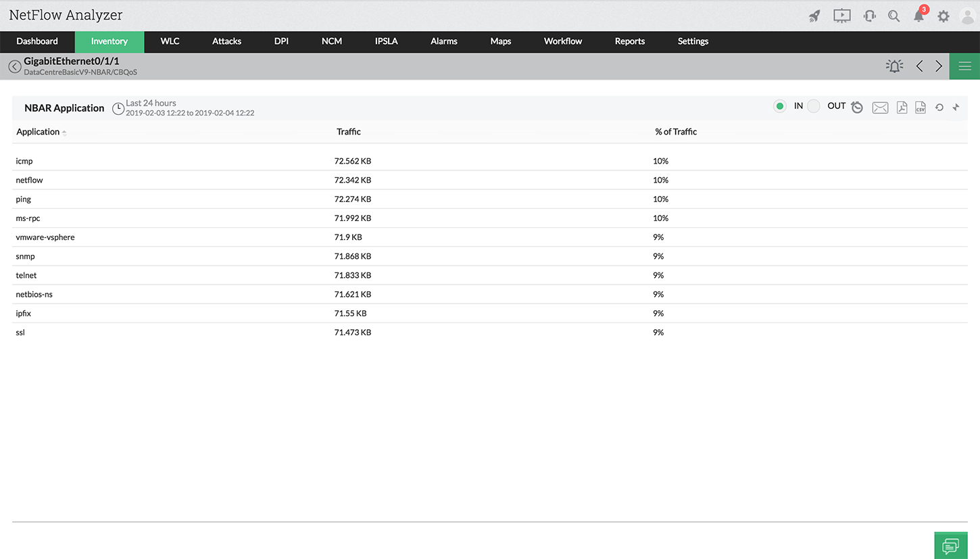Open the hamburger menu on the interface bar
The width and height of the screenshot is (980, 559).
(x=964, y=66)
